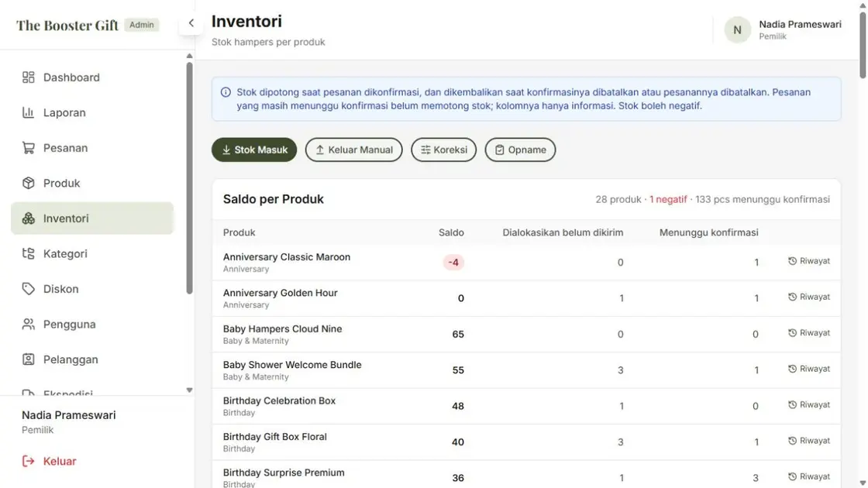Select the 'Anniversary Golden Hour' product name
This screenshot has width=868, height=488.
coord(280,294)
